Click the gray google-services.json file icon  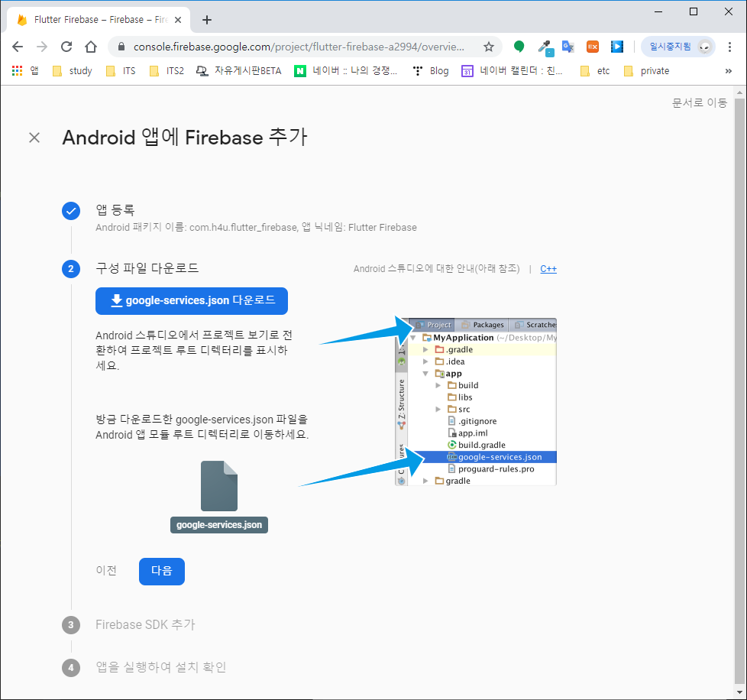click(x=219, y=485)
